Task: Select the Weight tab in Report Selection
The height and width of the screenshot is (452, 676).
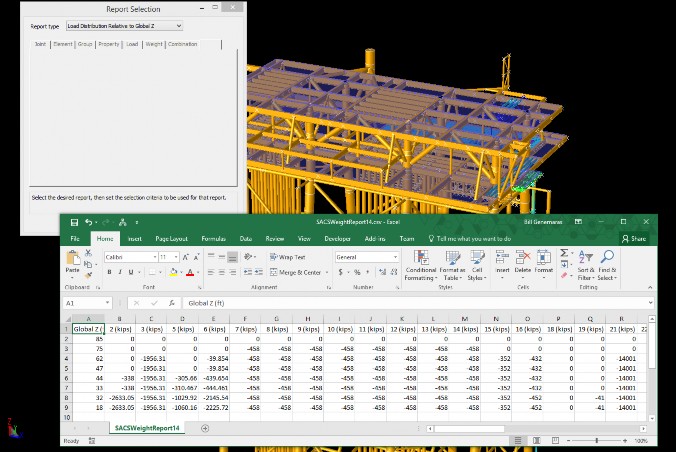Action: click(x=153, y=44)
